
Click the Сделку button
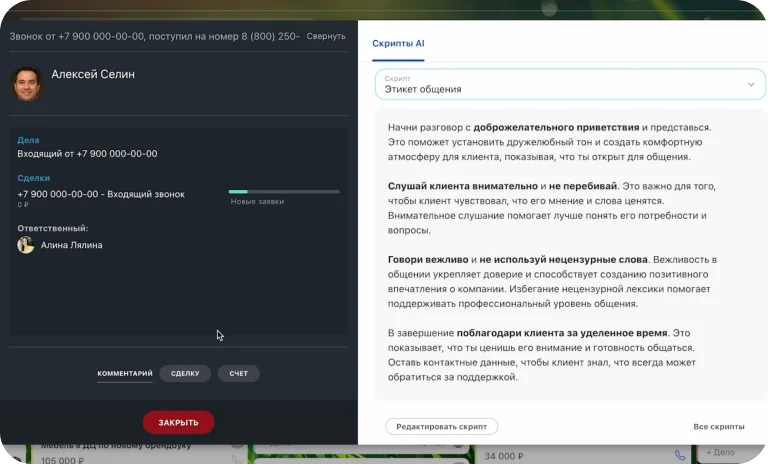click(x=184, y=374)
